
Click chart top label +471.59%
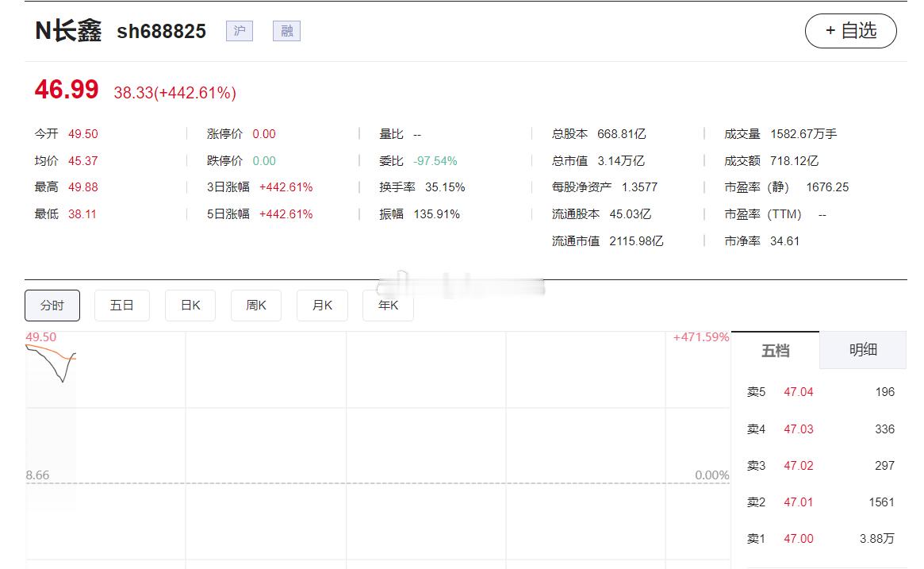701,337
